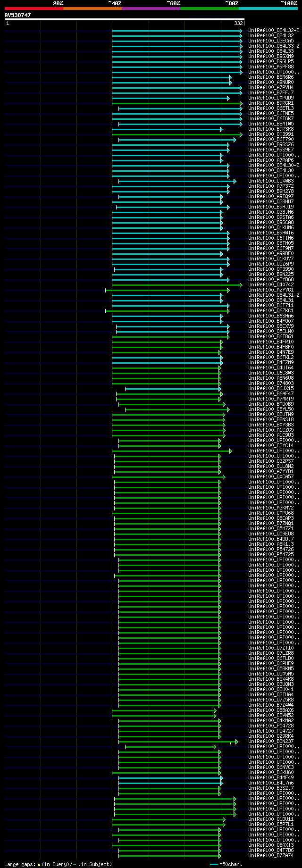This screenshot has height=868, width=302.
Task: Select hit label UniRef100_B7Z4W4
Action: [x=271, y=705]
